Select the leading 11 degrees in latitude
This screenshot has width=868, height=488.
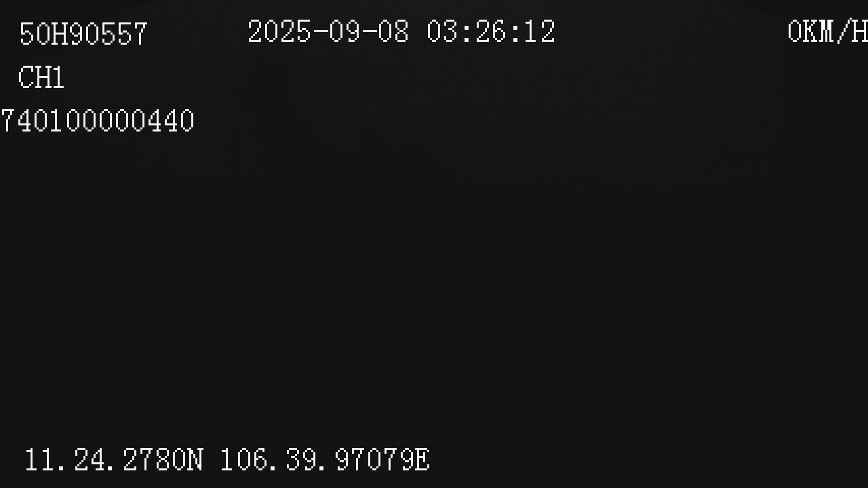point(39,460)
